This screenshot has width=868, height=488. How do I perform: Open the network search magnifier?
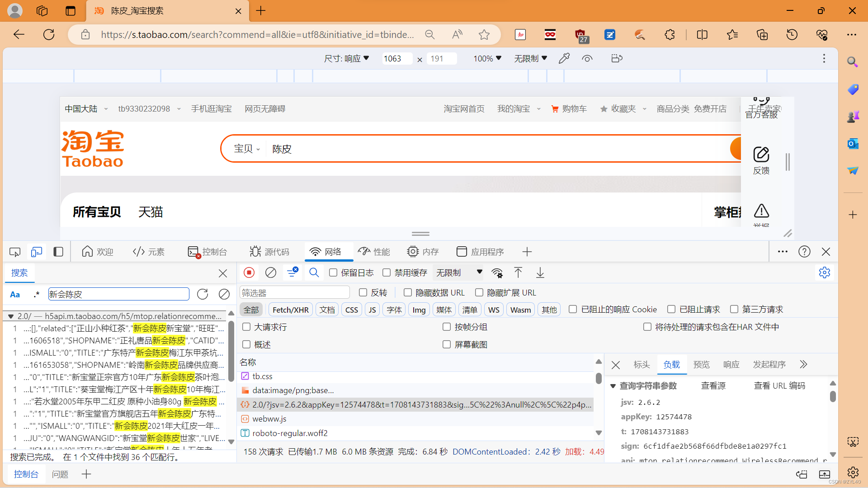coord(314,272)
